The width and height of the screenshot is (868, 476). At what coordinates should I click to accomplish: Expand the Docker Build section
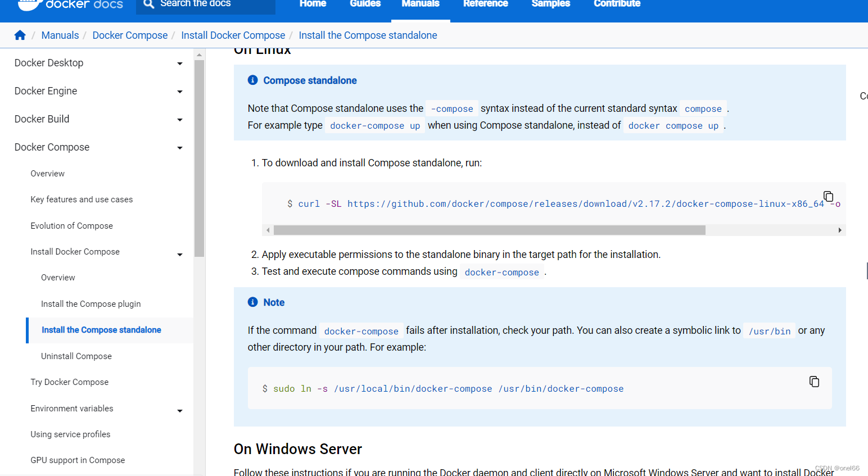[180, 120]
